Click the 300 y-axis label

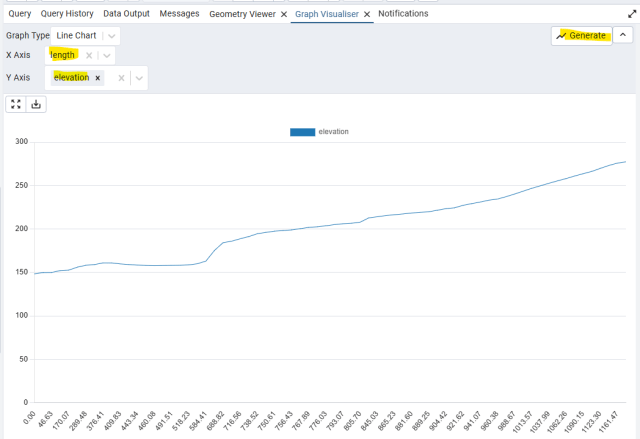tap(22, 142)
